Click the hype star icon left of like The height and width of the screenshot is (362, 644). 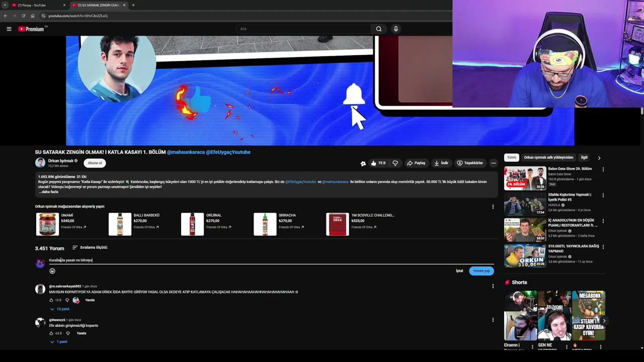pos(363,163)
